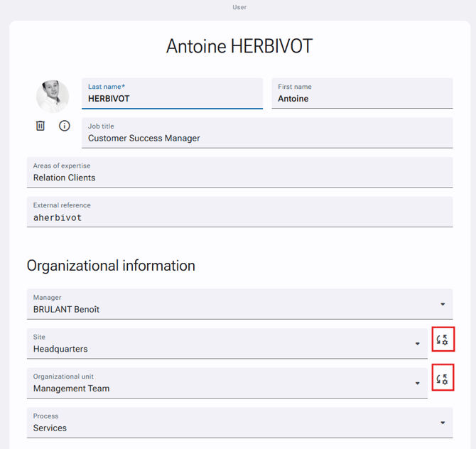Edit the Job title field

pos(267,133)
